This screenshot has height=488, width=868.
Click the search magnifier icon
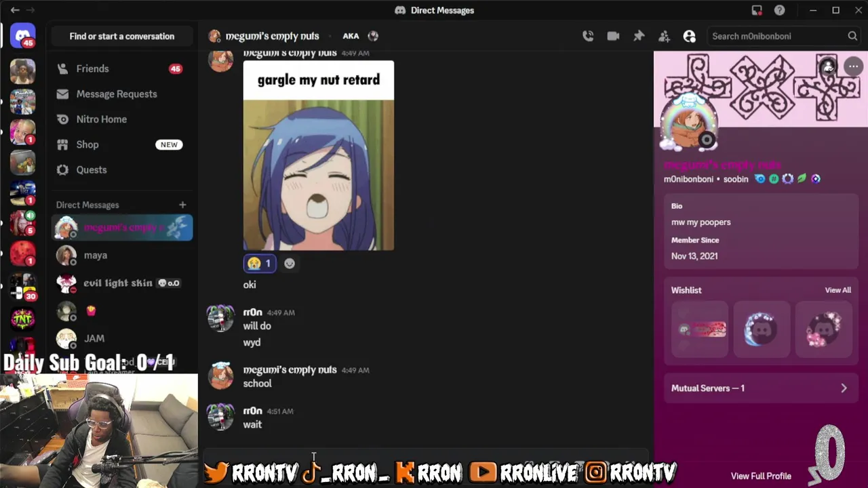tap(852, 36)
